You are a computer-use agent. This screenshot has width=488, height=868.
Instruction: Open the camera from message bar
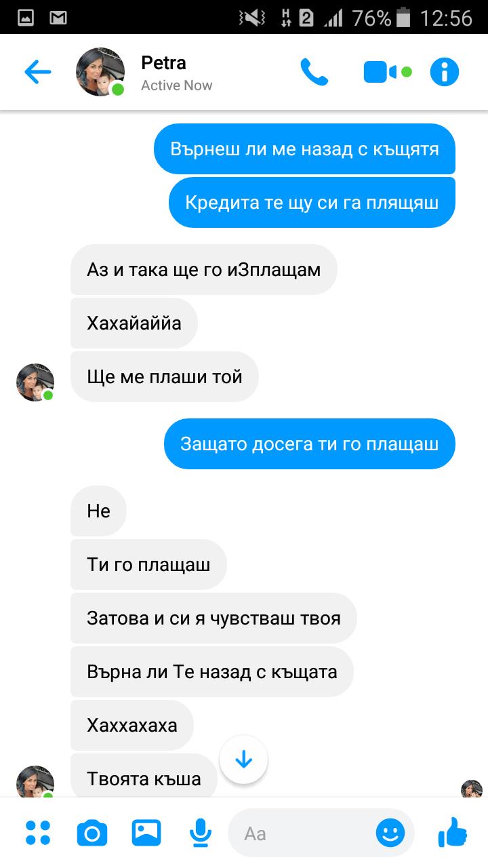[x=92, y=833]
